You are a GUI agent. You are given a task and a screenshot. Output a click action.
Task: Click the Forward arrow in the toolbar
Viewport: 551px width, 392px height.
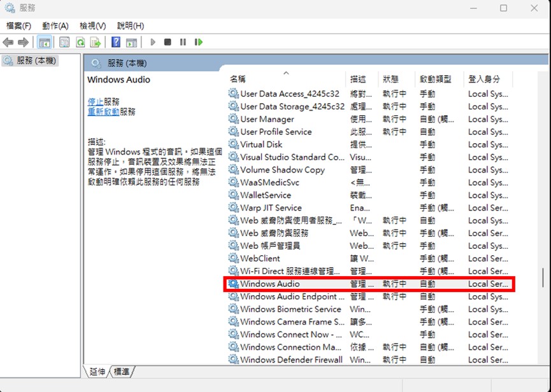pyautogui.click(x=24, y=42)
